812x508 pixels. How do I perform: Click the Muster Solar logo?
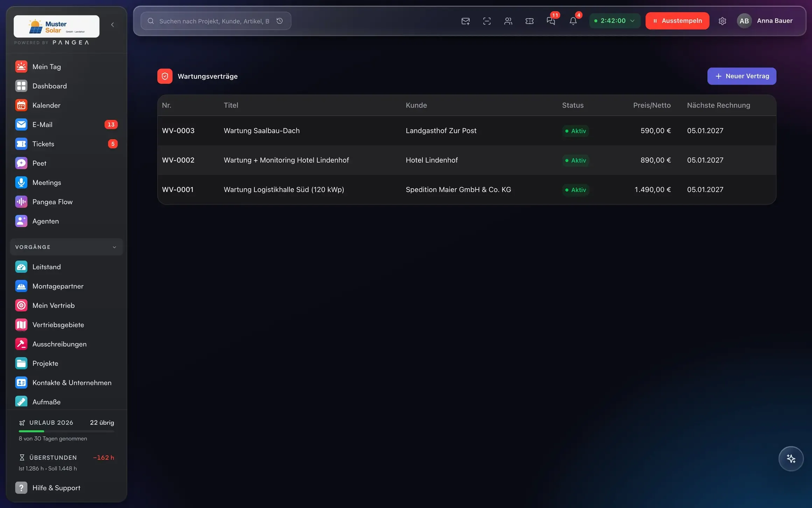[56, 26]
